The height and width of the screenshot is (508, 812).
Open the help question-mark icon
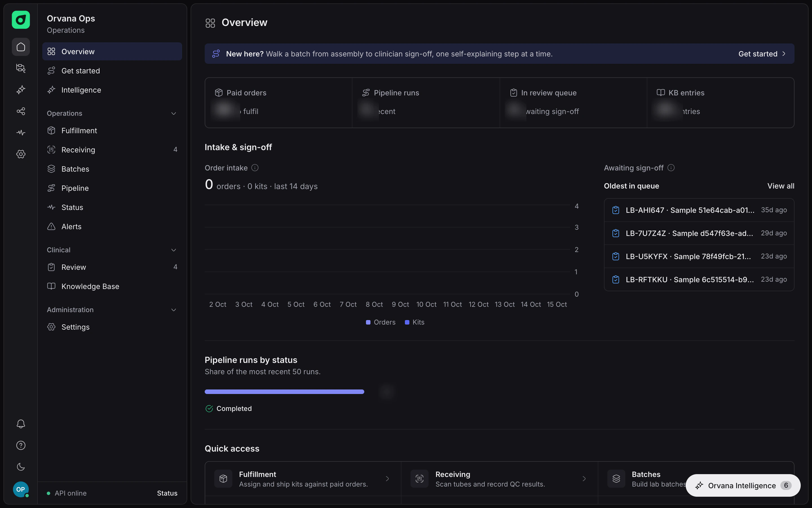[21, 446]
